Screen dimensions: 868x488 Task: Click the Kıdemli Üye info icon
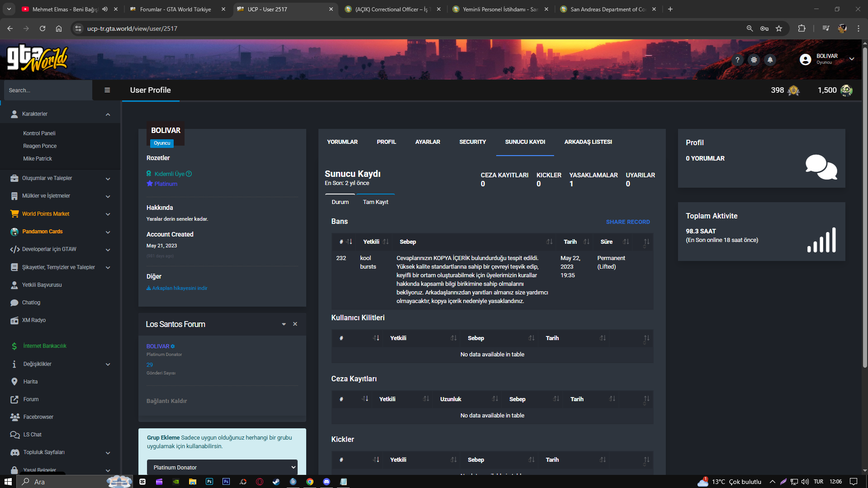point(189,174)
